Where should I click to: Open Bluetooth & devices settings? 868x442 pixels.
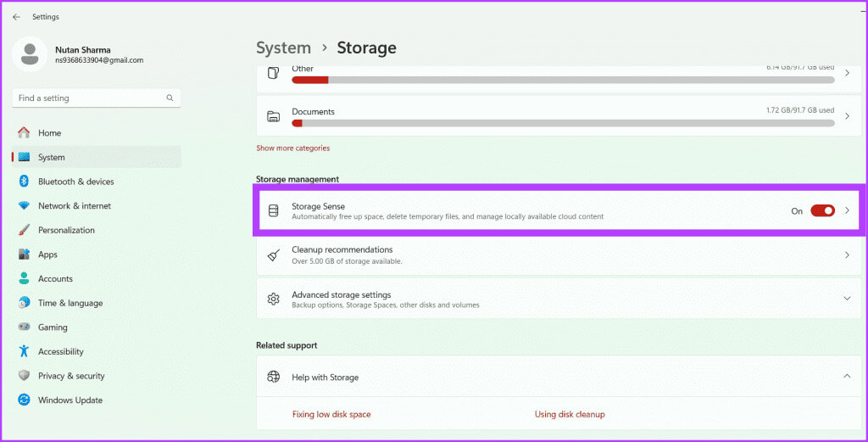tap(97, 181)
